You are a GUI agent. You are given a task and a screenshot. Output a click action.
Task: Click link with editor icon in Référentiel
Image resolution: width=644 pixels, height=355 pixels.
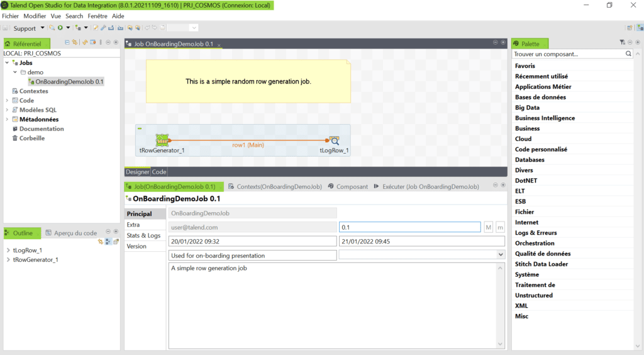coord(75,42)
